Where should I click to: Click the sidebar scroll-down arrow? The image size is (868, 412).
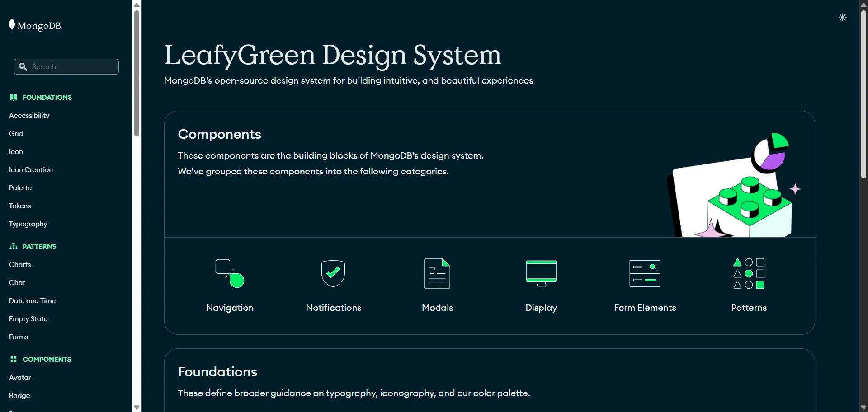click(x=137, y=407)
